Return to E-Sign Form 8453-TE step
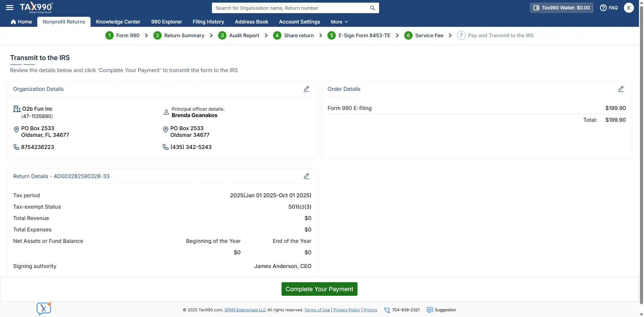Viewport: 644px width, 317px height. [359, 36]
